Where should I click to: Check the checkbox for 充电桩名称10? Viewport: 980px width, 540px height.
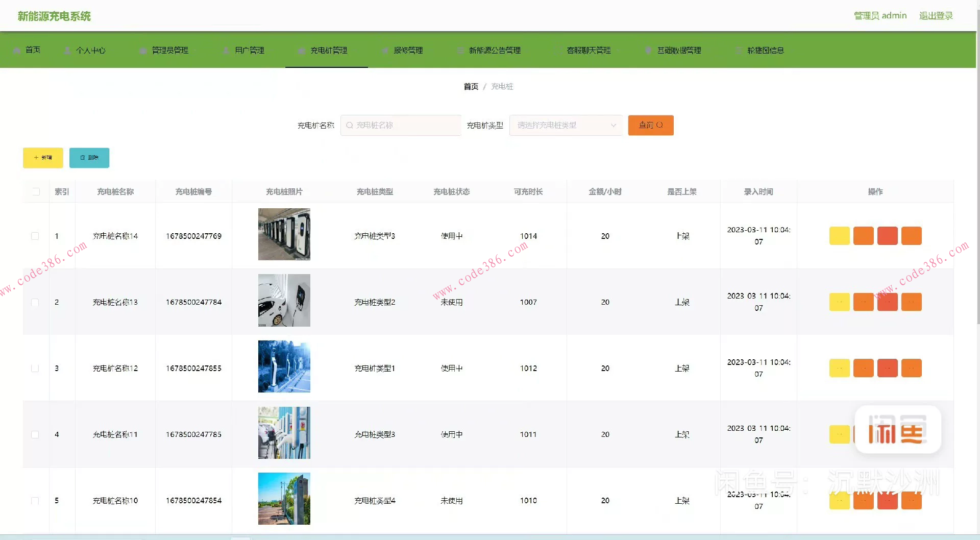tap(35, 500)
